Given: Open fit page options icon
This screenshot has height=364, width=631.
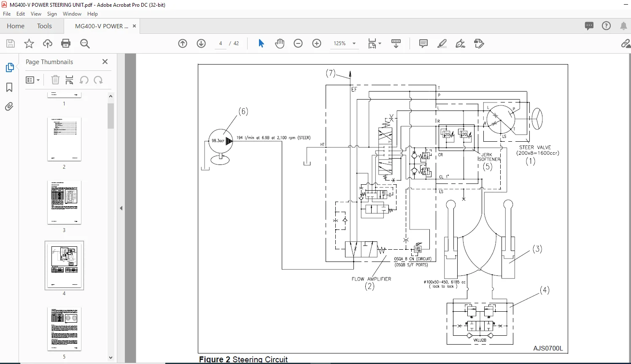Looking at the screenshot, I should tap(374, 43).
